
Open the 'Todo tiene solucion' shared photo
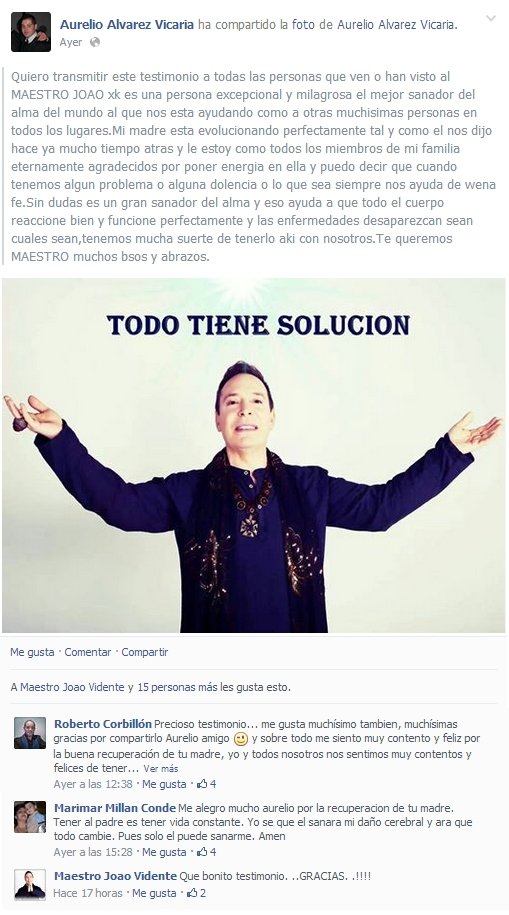click(x=253, y=455)
